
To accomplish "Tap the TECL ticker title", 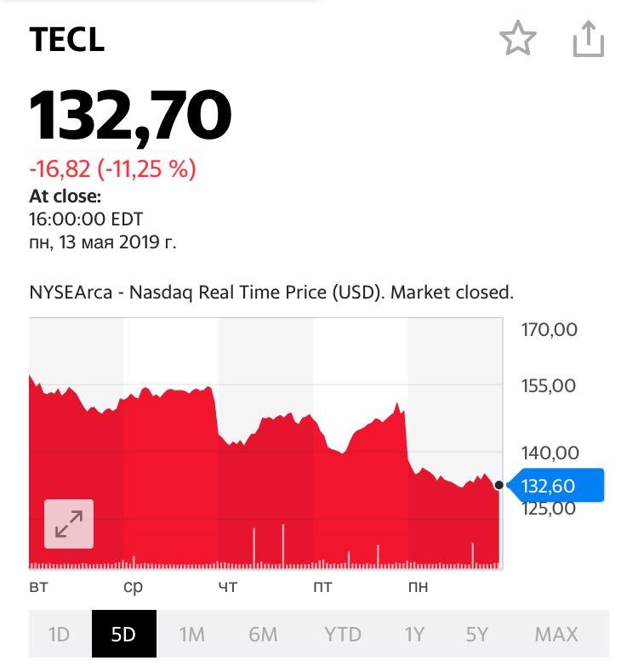I will [67, 39].
